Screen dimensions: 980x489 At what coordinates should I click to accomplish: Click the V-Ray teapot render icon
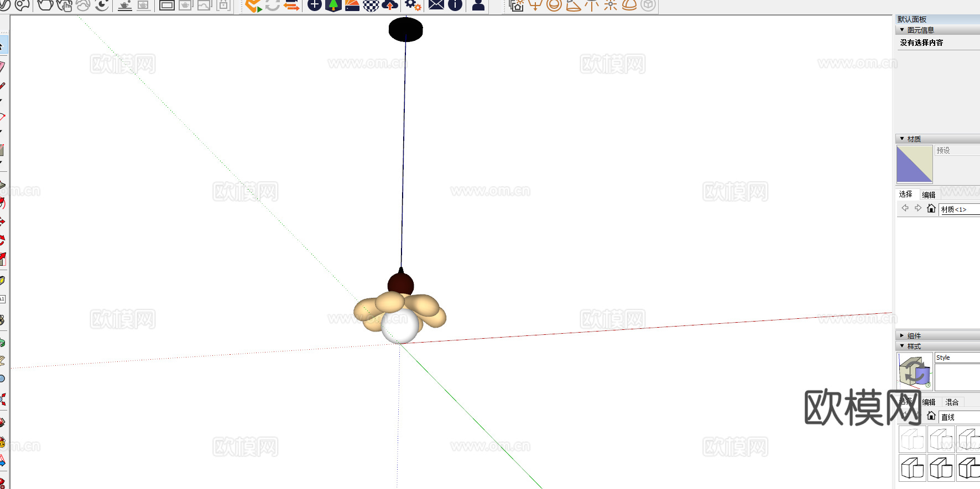pyautogui.click(x=45, y=6)
